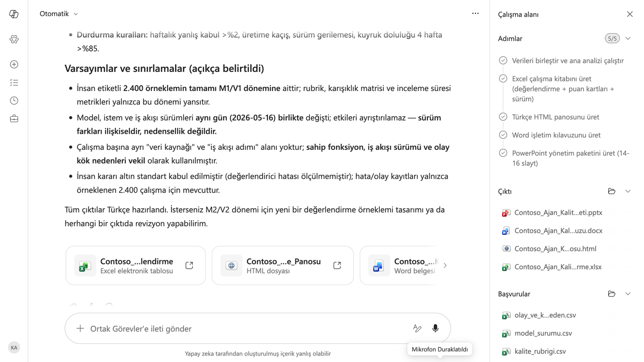Open the three-dot more options menu
Image resolution: width=644 pixels, height=362 pixels.
[x=475, y=14]
